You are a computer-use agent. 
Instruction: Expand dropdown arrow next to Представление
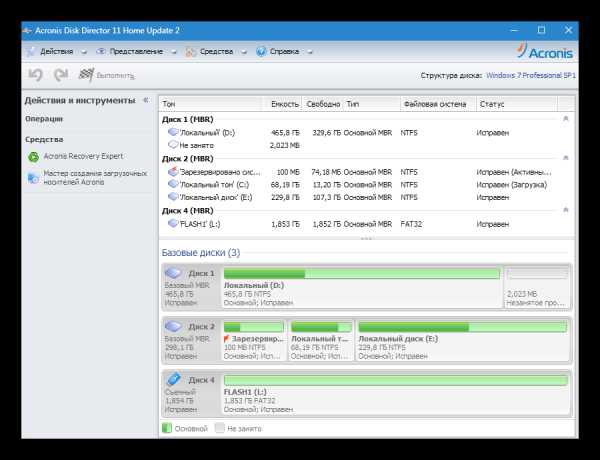pos(174,52)
